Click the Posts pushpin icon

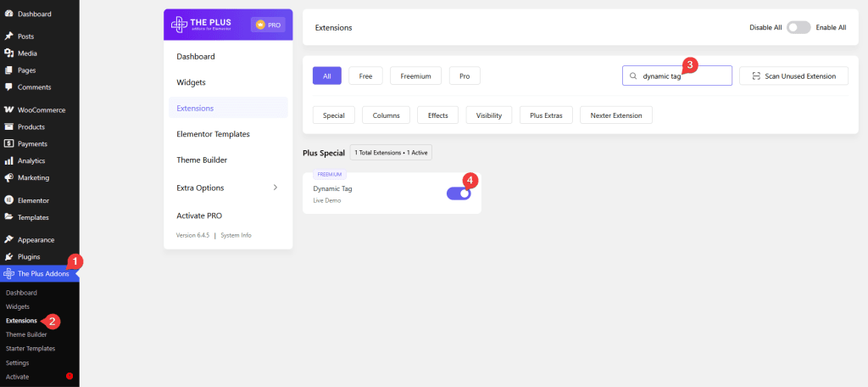(8, 36)
